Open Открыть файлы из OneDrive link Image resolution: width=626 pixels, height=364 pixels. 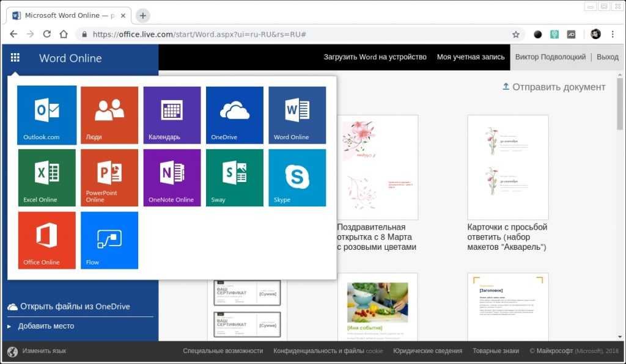click(75, 307)
